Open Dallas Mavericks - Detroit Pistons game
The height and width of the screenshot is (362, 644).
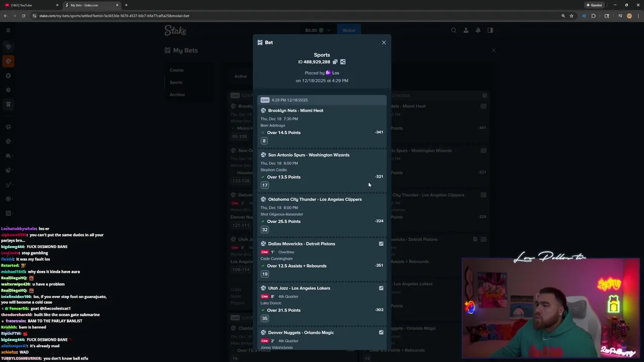point(301,244)
